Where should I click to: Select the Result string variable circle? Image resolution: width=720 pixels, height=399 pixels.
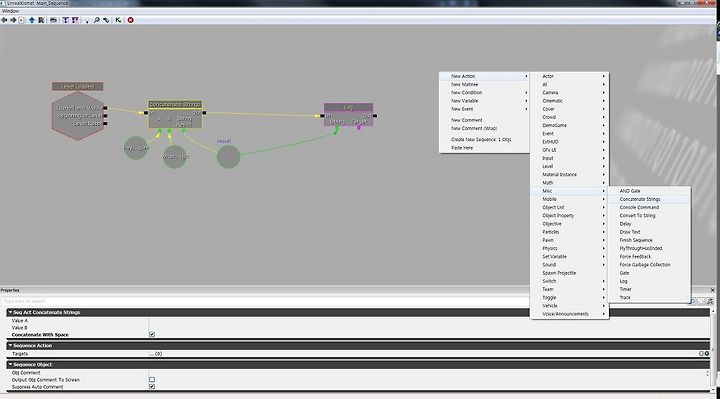[228, 157]
